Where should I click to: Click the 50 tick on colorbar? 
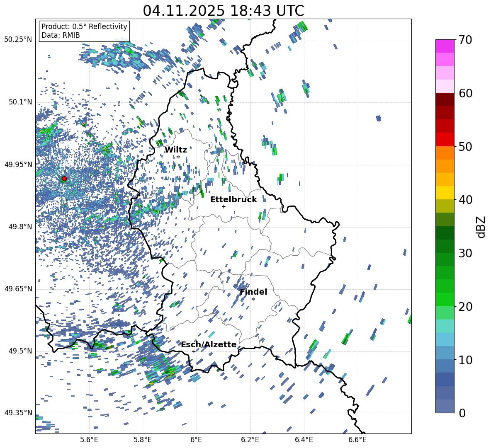(466, 147)
